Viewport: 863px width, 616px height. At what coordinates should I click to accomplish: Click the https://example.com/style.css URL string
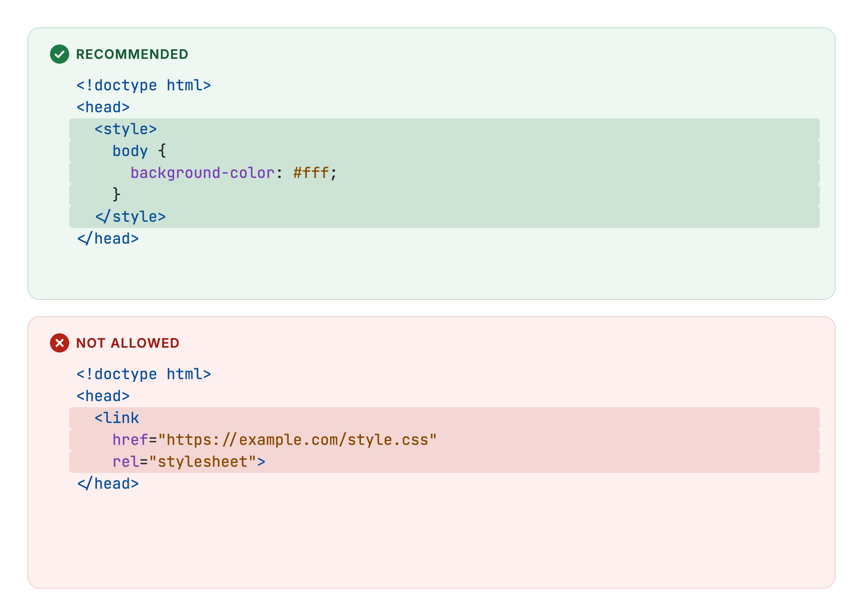[298, 440]
